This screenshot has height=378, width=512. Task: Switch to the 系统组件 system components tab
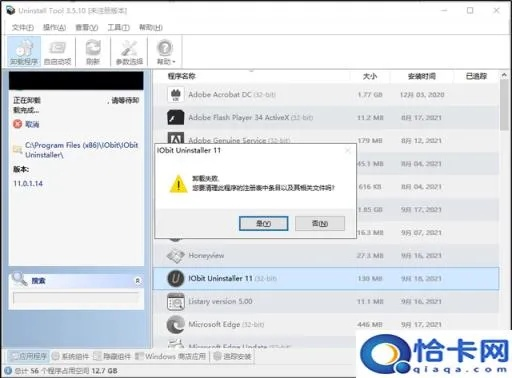71,356
